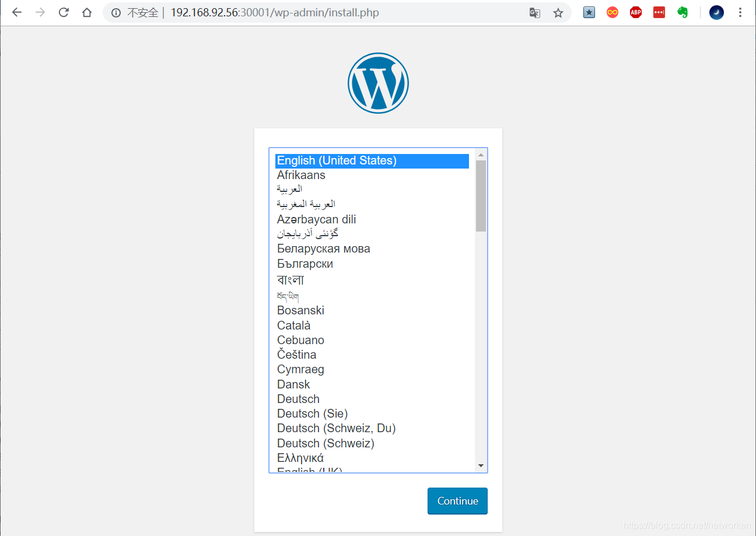
Task: Click the language list scrollbar thumb
Action: tap(481, 196)
